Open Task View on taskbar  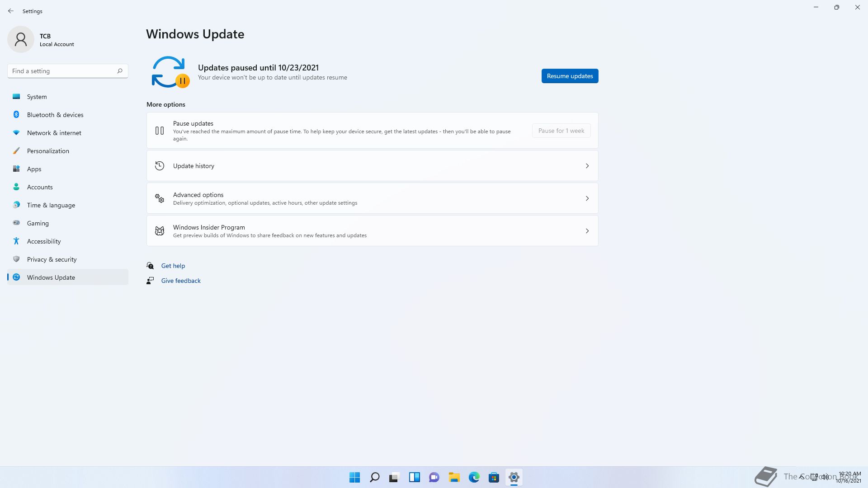[x=395, y=477]
